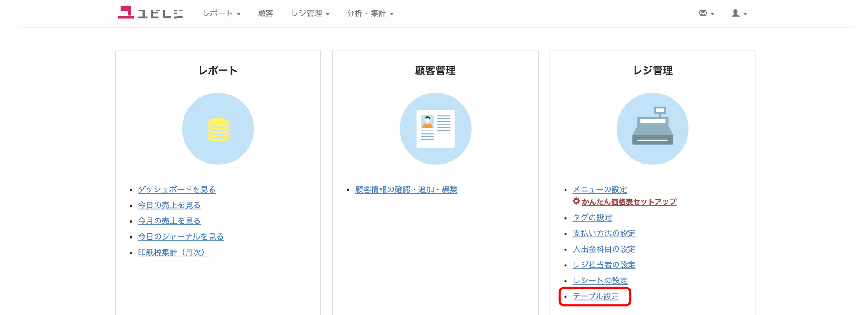Click the レポート panel heading
The height and width of the screenshot is (315, 868).
[218, 70]
